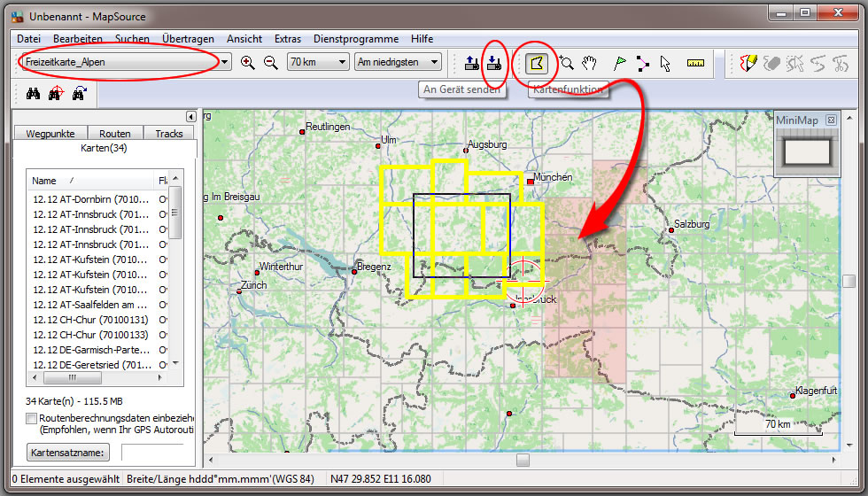Select the route tool icon
This screenshot has height=496, width=868.
642,63
